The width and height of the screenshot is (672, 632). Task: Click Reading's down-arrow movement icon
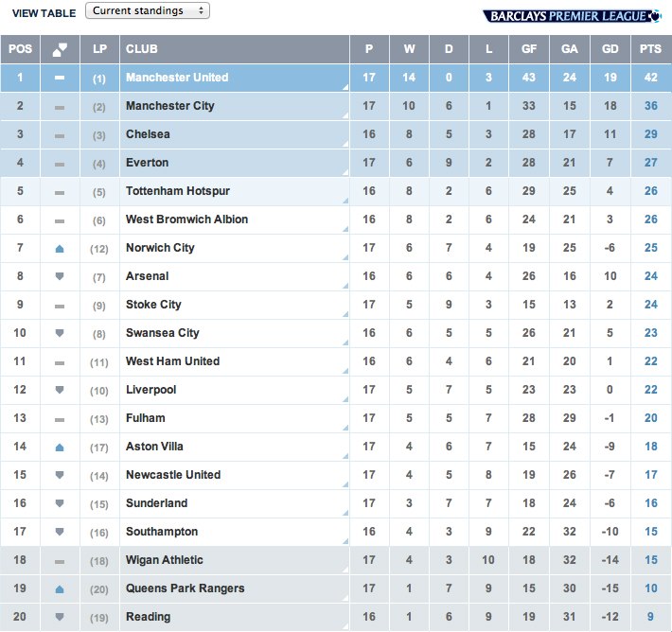point(60,617)
